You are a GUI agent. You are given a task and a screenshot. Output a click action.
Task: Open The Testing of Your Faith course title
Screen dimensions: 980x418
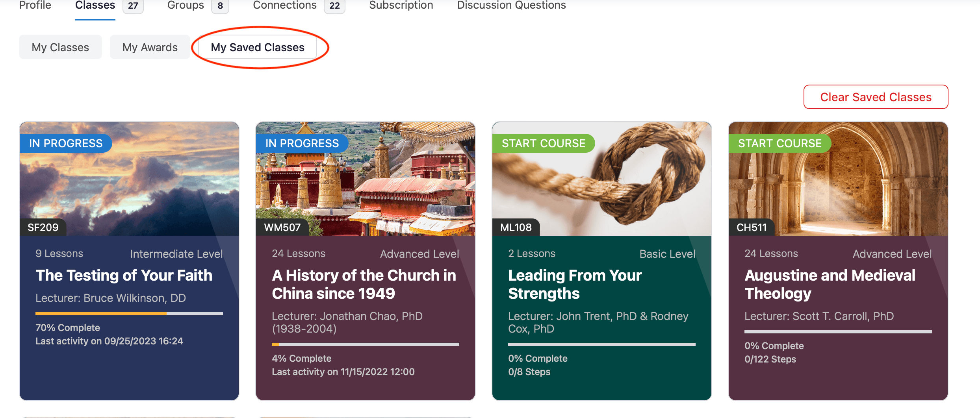click(x=124, y=276)
